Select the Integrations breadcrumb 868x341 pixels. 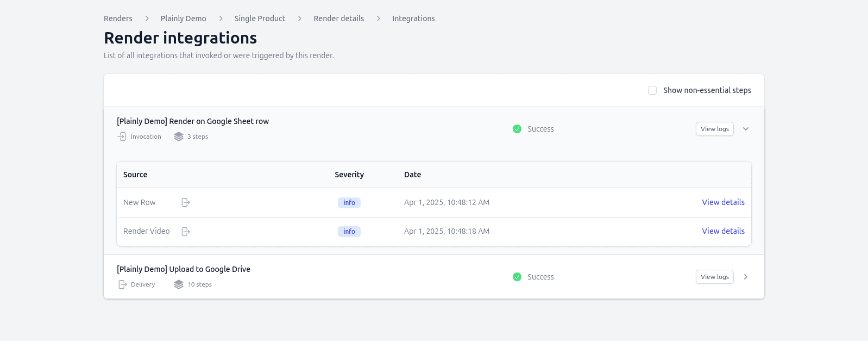pyautogui.click(x=413, y=18)
